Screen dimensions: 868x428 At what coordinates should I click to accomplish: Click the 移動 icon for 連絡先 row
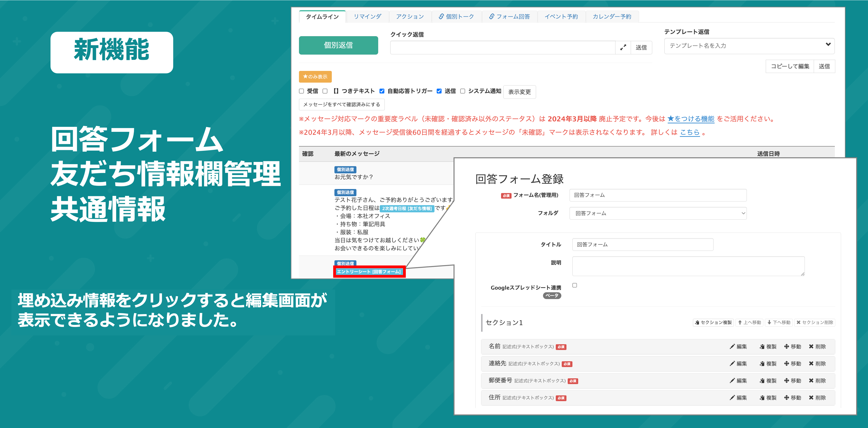[787, 364]
